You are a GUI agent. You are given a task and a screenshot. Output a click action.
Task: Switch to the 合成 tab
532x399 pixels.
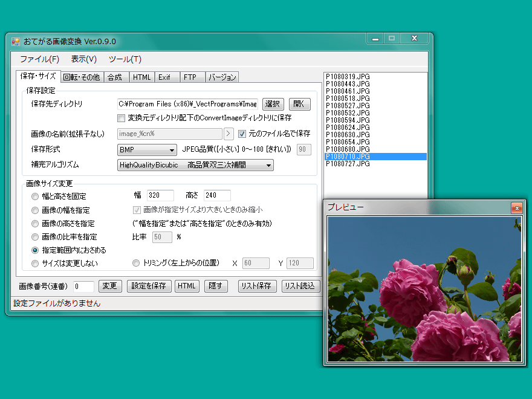point(115,77)
